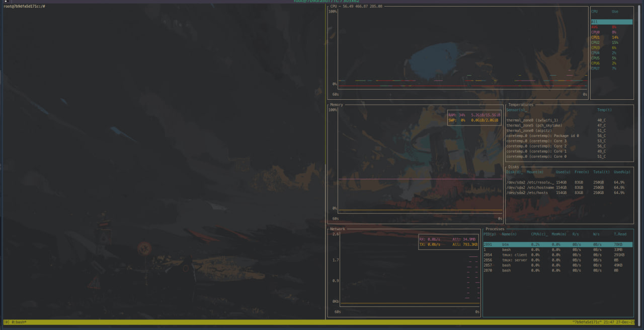Select CPU6 in the CPU legend
644x330 pixels.
point(611,63)
